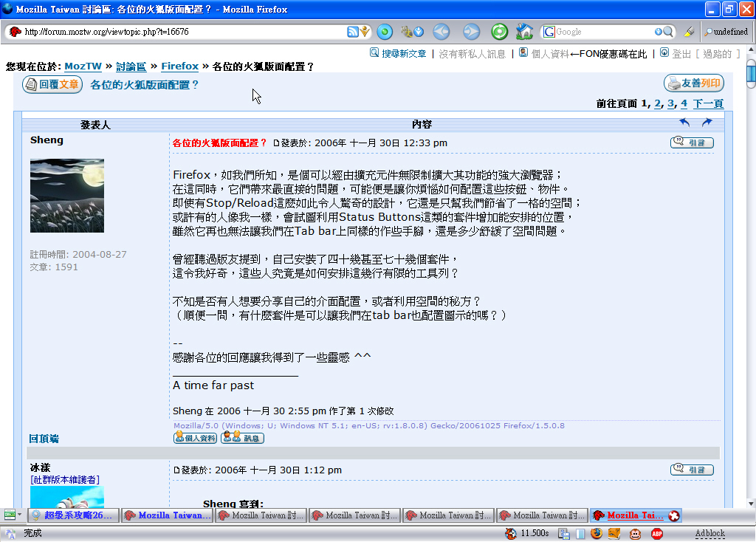Click the 'undefined' toolbar button
The width and height of the screenshot is (756, 542).
[726, 32]
